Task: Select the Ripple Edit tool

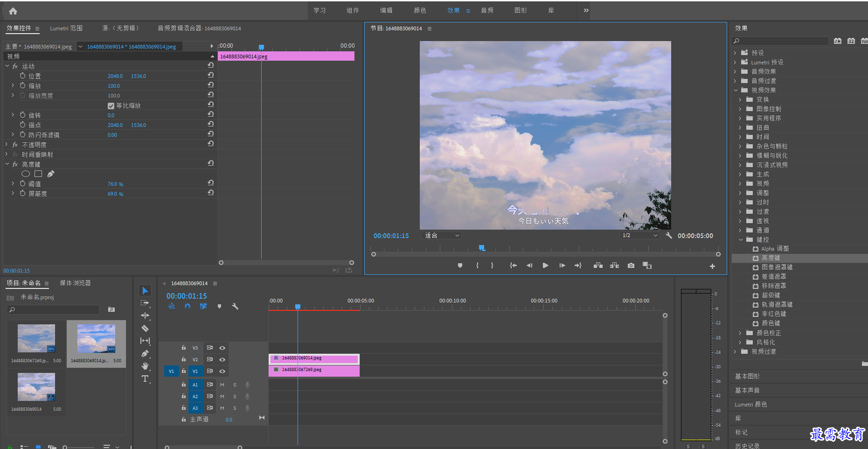Action: tap(145, 316)
